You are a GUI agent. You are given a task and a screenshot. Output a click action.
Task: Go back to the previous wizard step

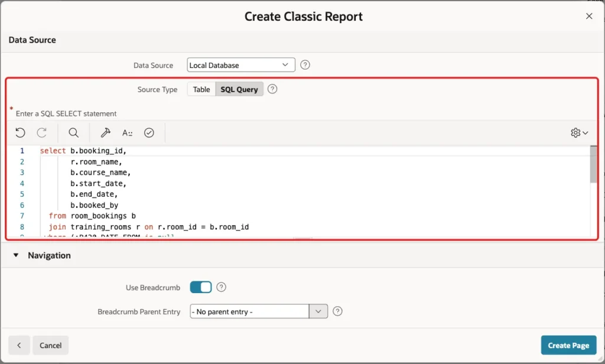pyautogui.click(x=19, y=345)
